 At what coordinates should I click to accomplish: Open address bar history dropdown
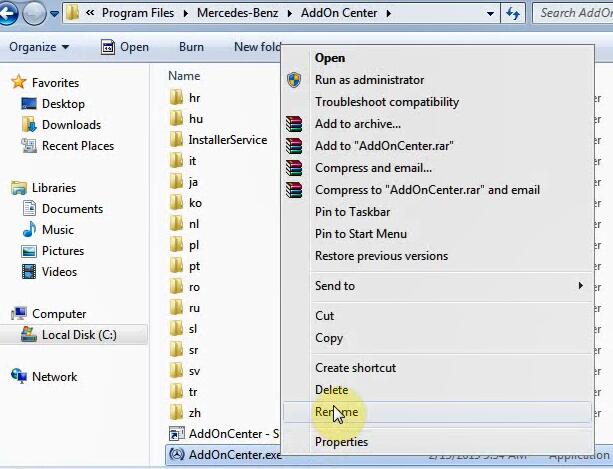pyautogui.click(x=490, y=14)
